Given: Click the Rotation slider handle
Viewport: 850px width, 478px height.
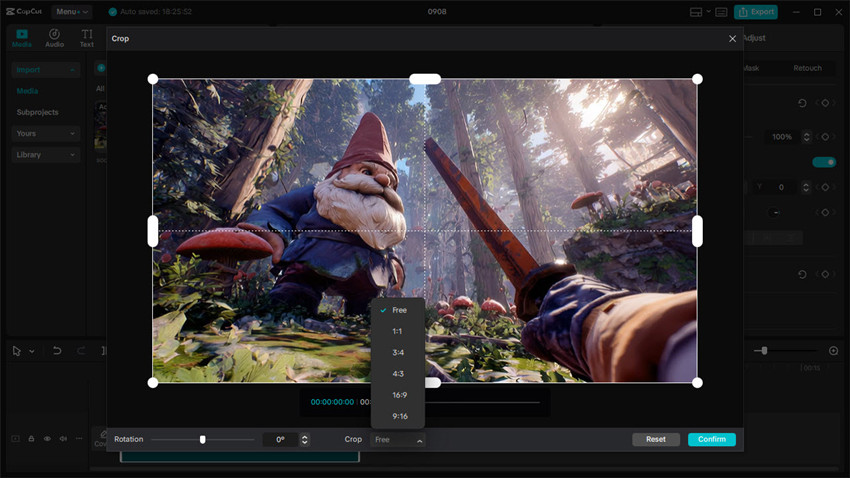Looking at the screenshot, I should [x=203, y=440].
